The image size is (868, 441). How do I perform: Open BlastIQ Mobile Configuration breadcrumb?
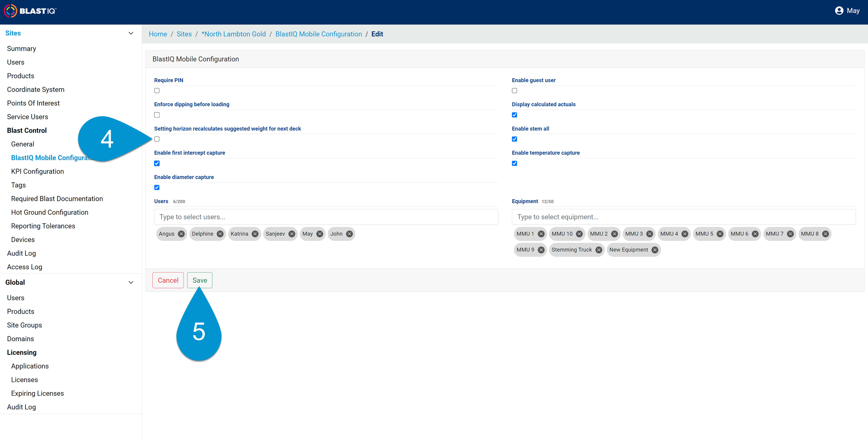coord(319,34)
